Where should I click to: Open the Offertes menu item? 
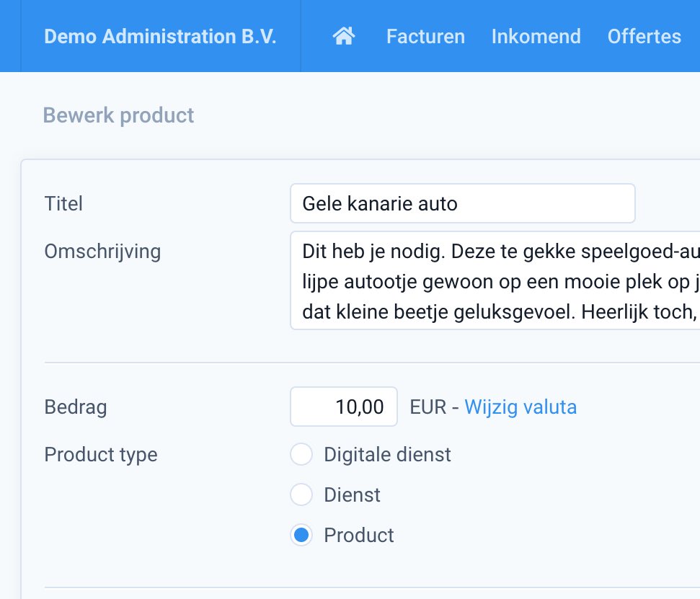(644, 36)
